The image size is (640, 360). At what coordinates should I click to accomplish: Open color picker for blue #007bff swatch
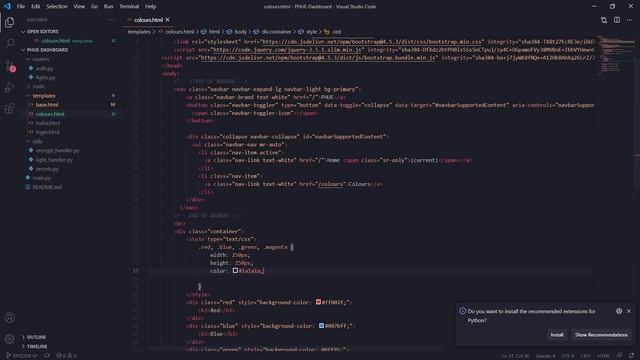[x=321, y=326]
